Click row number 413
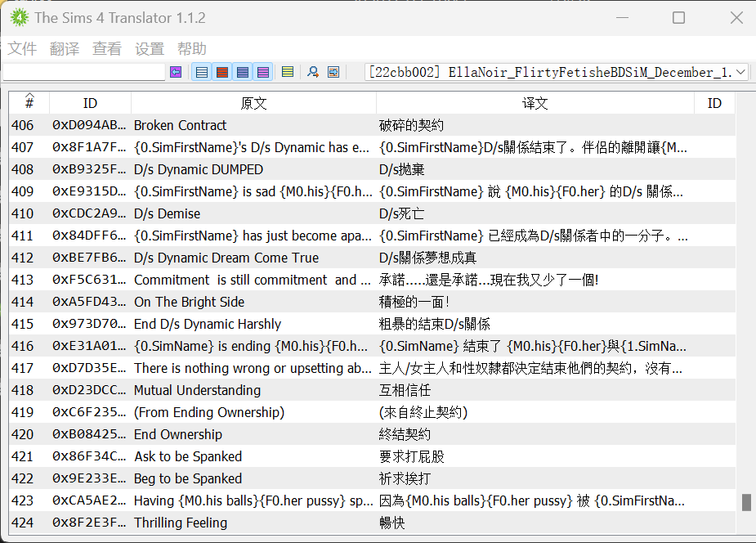The width and height of the screenshot is (756, 543). (x=23, y=280)
